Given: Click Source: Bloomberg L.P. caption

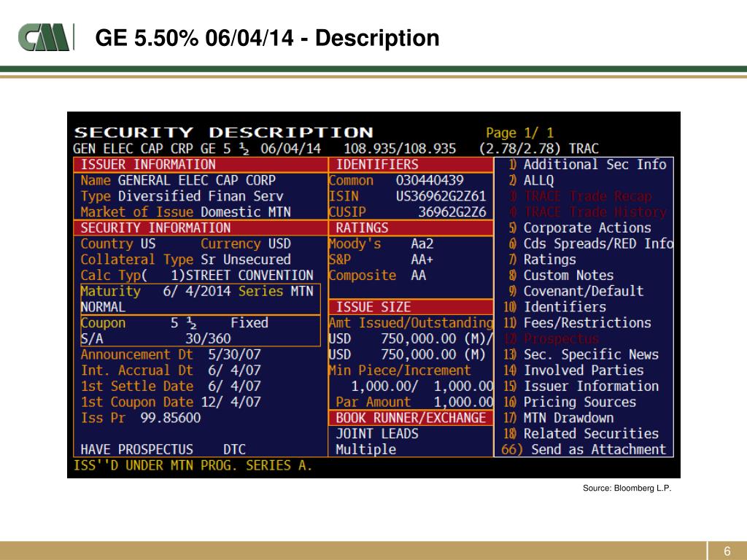Looking at the screenshot, I should (627, 488).
